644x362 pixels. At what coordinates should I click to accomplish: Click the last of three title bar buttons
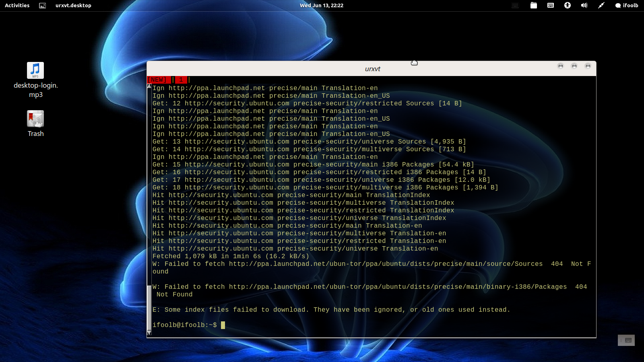click(588, 66)
